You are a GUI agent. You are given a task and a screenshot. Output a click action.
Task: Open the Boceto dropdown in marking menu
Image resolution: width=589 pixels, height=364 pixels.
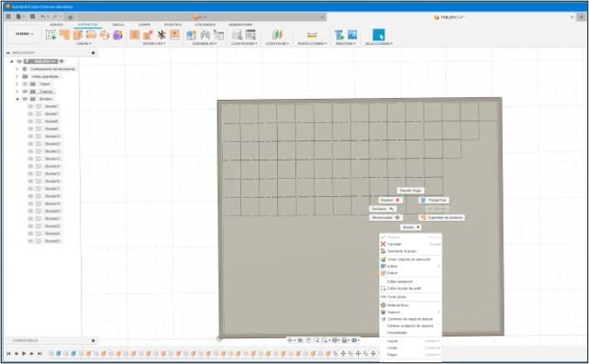point(410,227)
